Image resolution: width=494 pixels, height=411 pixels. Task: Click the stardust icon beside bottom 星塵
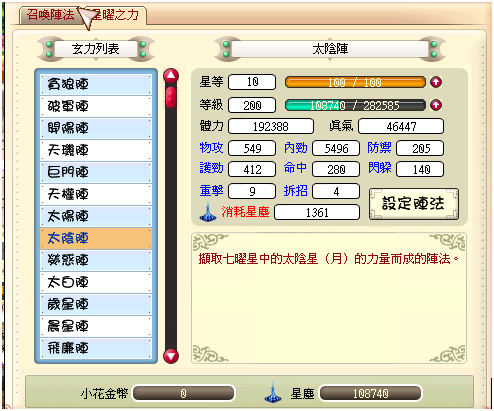273,392
